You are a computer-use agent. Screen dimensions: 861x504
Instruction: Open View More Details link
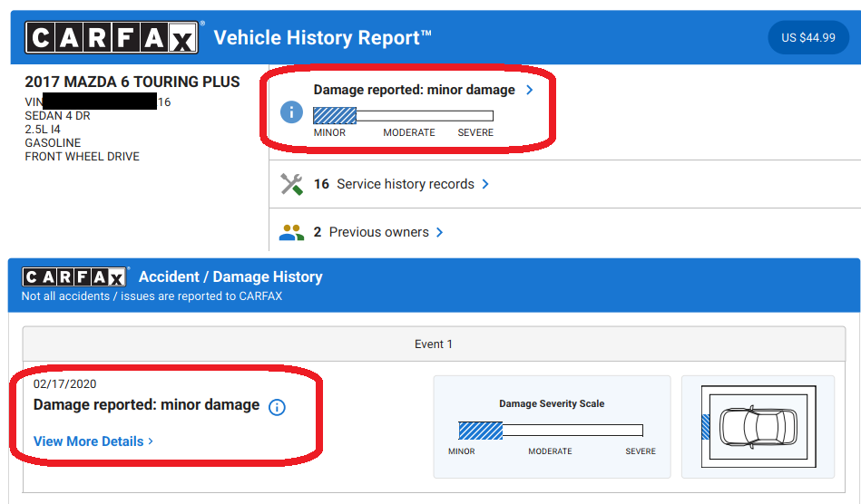pyautogui.click(x=93, y=441)
